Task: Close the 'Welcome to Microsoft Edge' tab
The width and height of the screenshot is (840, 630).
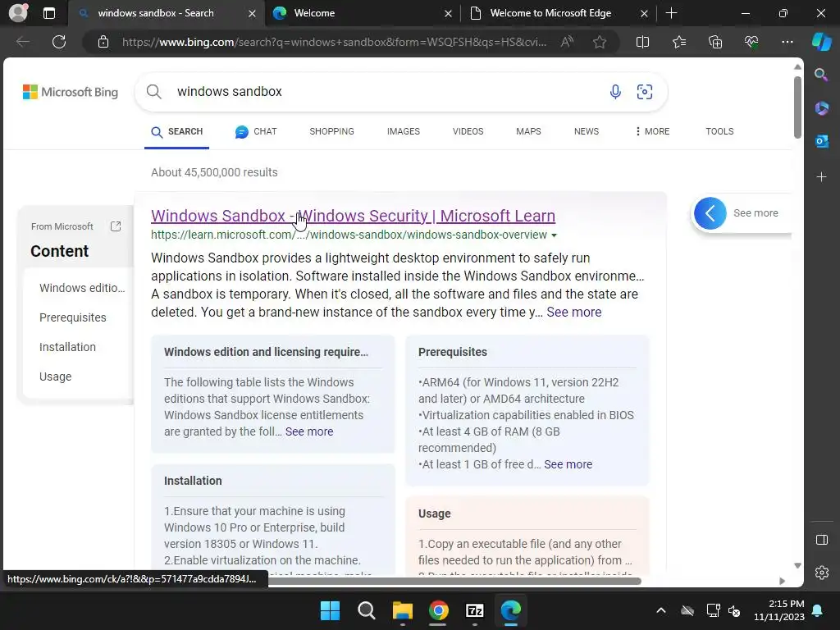Action: point(644,13)
